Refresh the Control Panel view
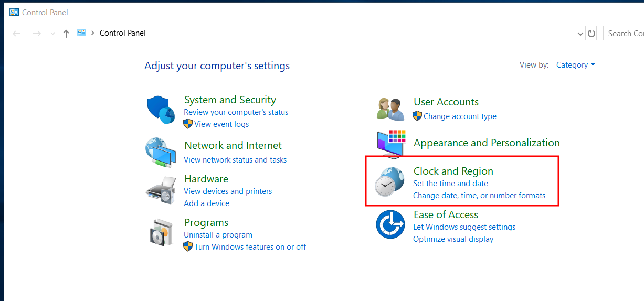Viewport: 644px width, 301px height. point(592,34)
